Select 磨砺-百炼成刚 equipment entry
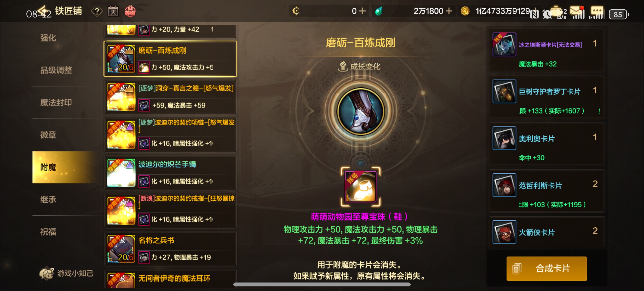 170,59
